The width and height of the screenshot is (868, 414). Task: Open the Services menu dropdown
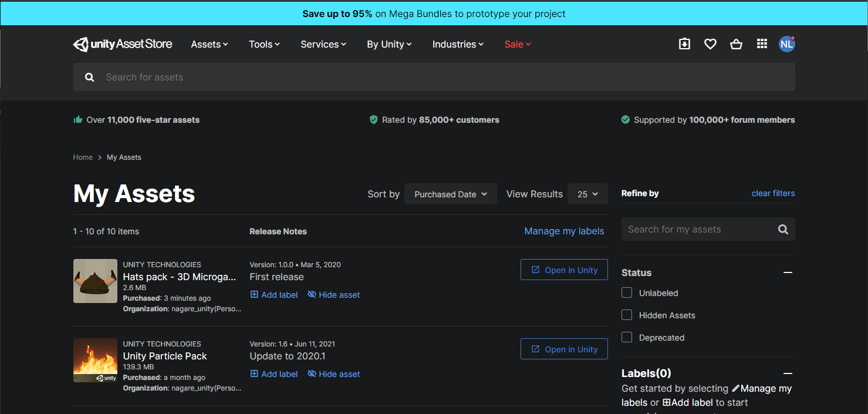[323, 44]
